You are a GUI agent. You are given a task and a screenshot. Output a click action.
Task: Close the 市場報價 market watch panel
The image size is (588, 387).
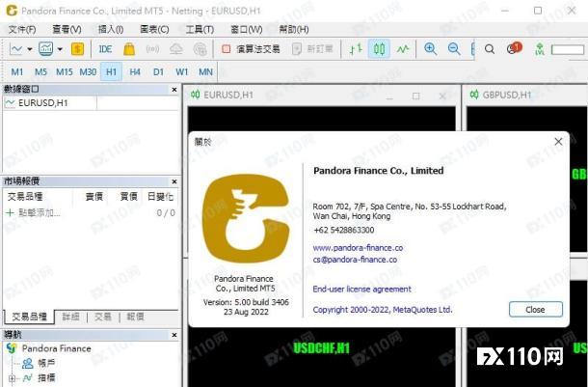coord(174,181)
